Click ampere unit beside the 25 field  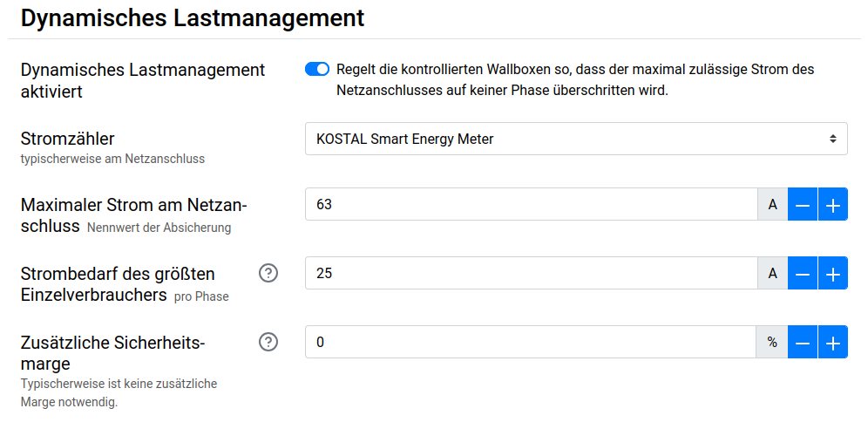coord(772,274)
